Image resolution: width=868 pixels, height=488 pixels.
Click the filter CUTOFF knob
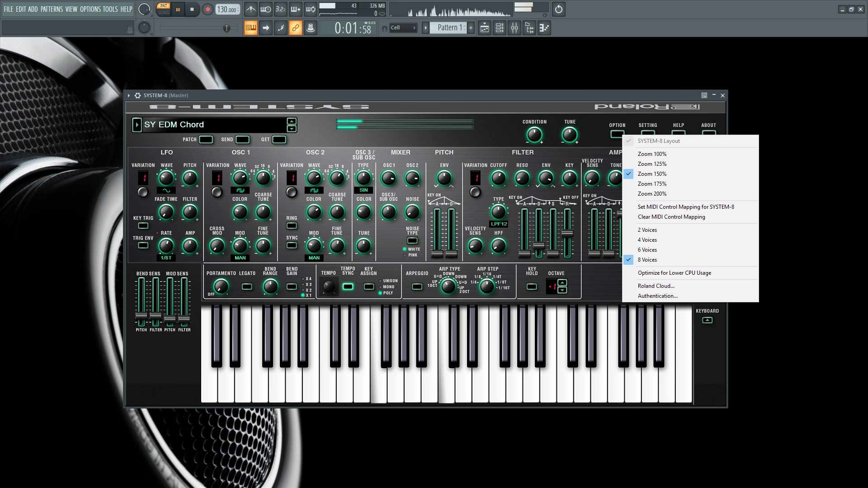(x=498, y=178)
